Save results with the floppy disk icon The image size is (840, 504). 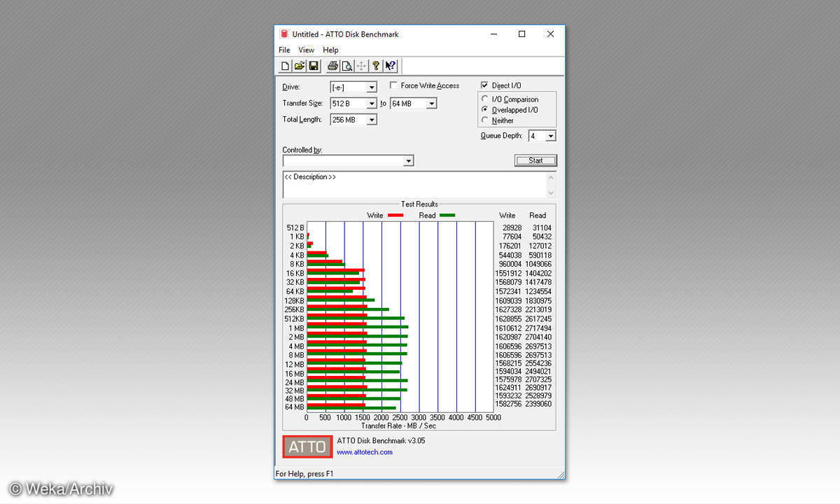[314, 66]
